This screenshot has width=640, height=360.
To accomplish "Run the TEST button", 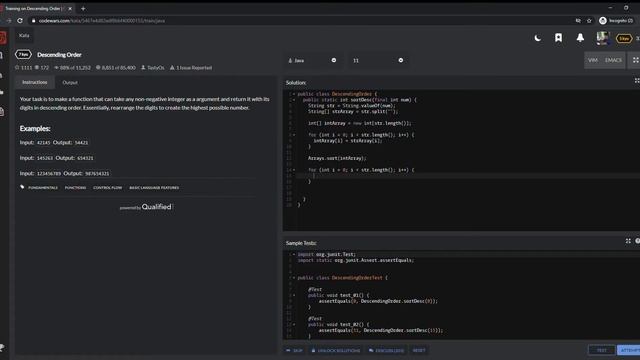I will point(602,350).
